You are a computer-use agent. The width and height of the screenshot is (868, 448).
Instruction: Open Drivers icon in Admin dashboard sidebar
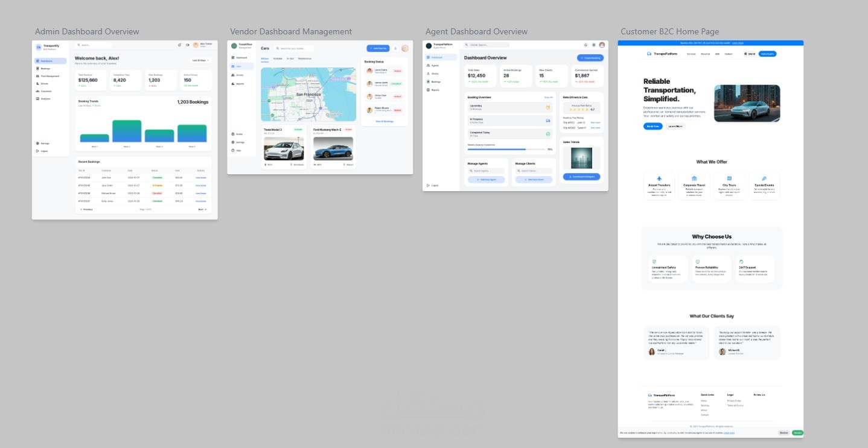pyautogui.click(x=37, y=83)
